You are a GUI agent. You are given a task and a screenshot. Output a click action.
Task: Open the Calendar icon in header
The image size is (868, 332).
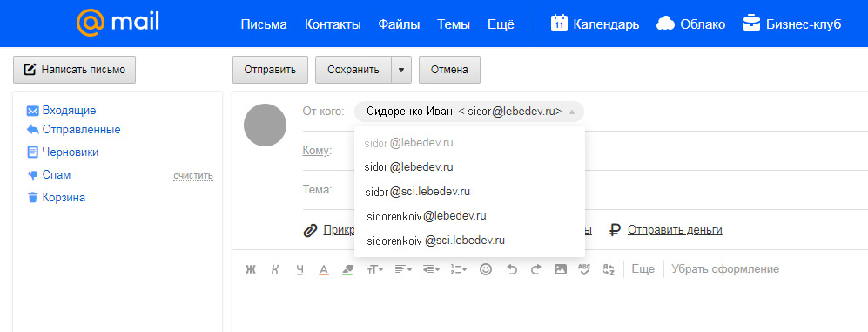[x=559, y=24]
